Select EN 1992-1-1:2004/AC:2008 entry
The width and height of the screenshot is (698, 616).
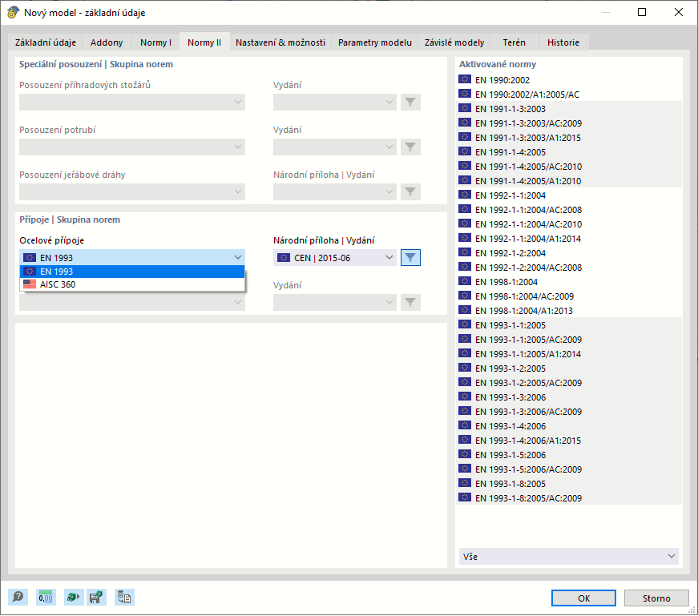pos(569,209)
